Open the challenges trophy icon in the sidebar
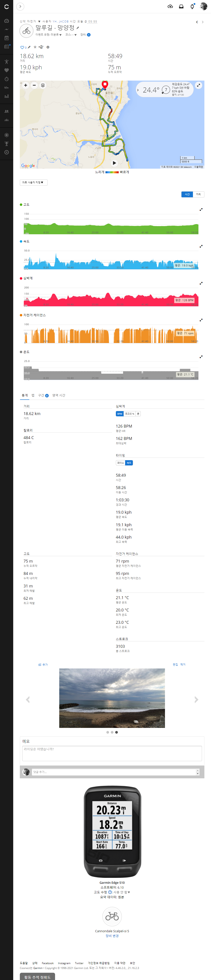 [6, 143]
